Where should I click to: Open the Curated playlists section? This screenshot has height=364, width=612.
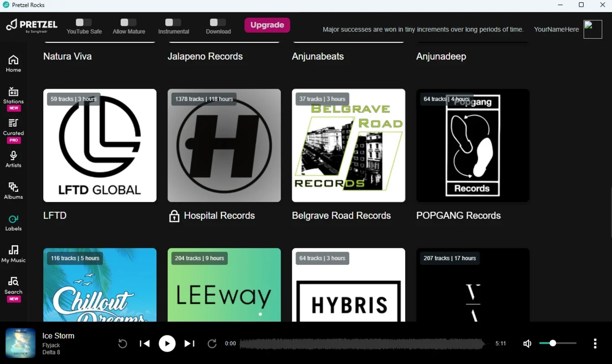[x=13, y=131]
